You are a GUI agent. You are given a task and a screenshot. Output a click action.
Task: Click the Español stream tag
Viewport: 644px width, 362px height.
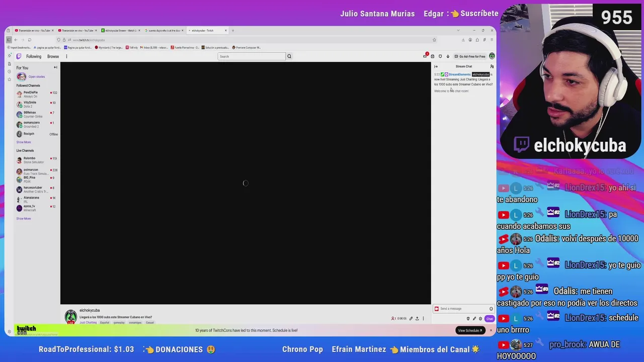click(x=104, y=323)
